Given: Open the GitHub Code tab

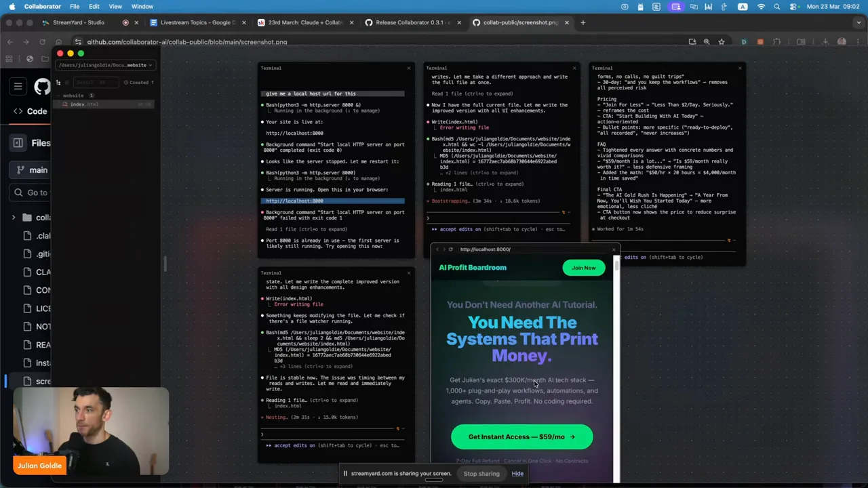Looking at the screenshot, I should click(31, 112).
